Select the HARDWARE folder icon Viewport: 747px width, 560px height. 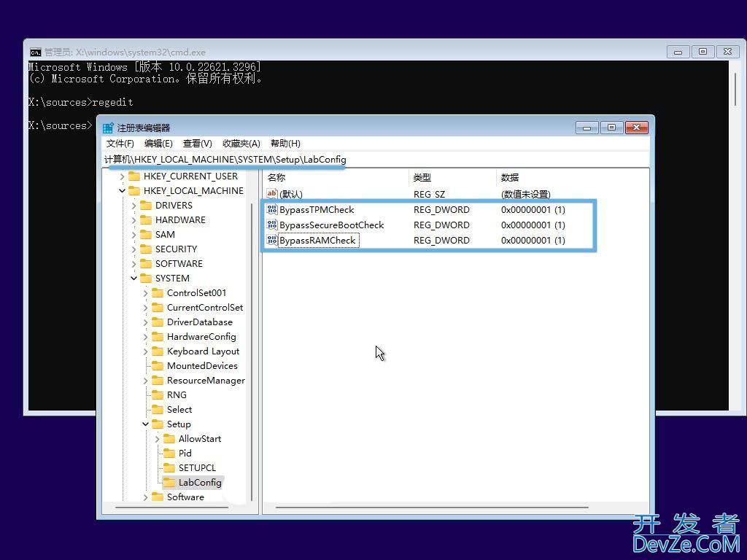point(146,219)
